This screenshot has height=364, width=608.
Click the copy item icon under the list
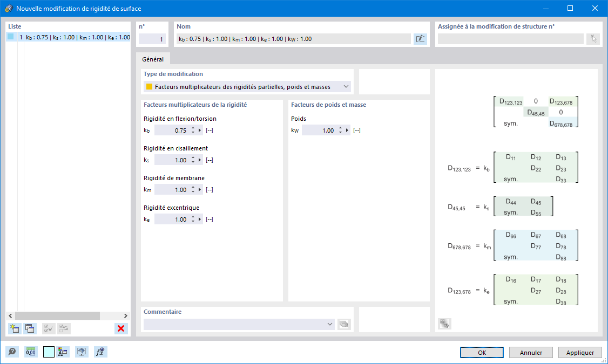30,329
